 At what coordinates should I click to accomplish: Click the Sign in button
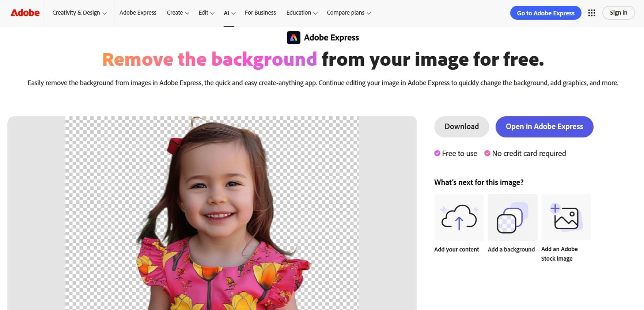618,13
